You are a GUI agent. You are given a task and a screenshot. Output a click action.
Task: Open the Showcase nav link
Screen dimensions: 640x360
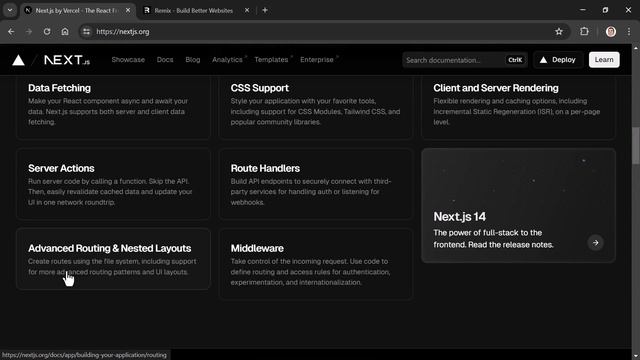pos(128,60)
